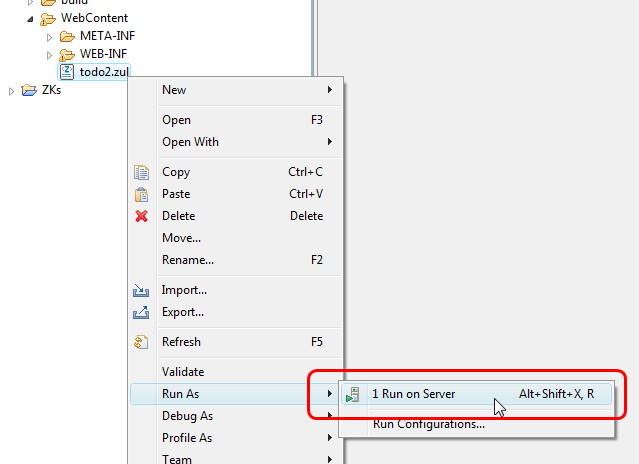Click the todo2.zul file icon
Image resolution: width=639 pixels, height=464 pixels.
tap(67, 72)
